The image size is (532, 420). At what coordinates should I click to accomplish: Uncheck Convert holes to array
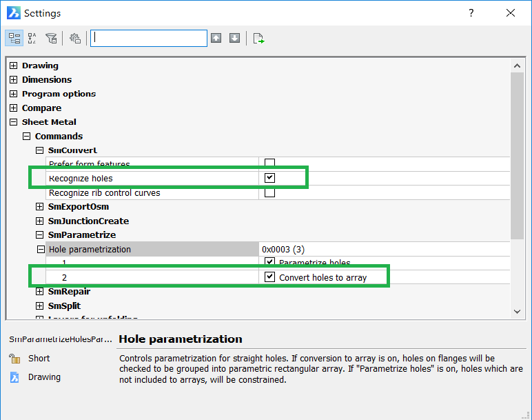270,277
